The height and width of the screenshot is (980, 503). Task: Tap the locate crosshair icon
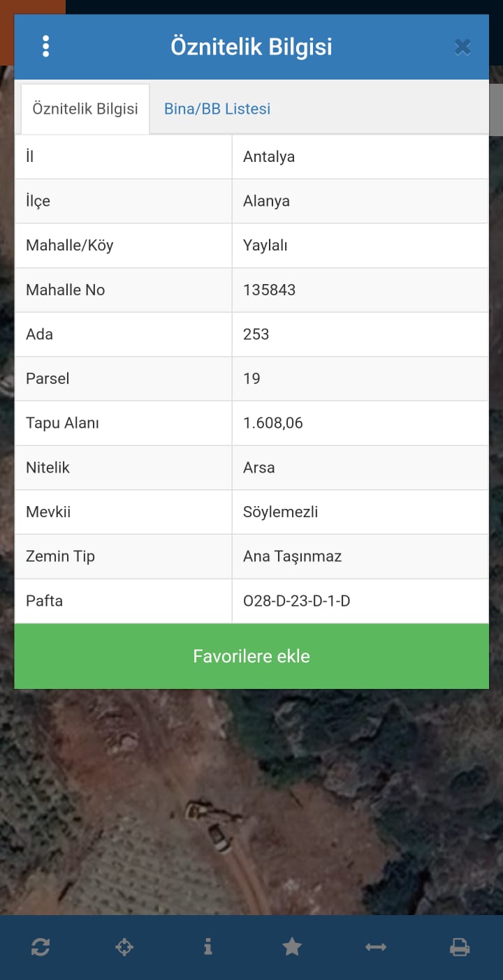[x=124, y=947]
